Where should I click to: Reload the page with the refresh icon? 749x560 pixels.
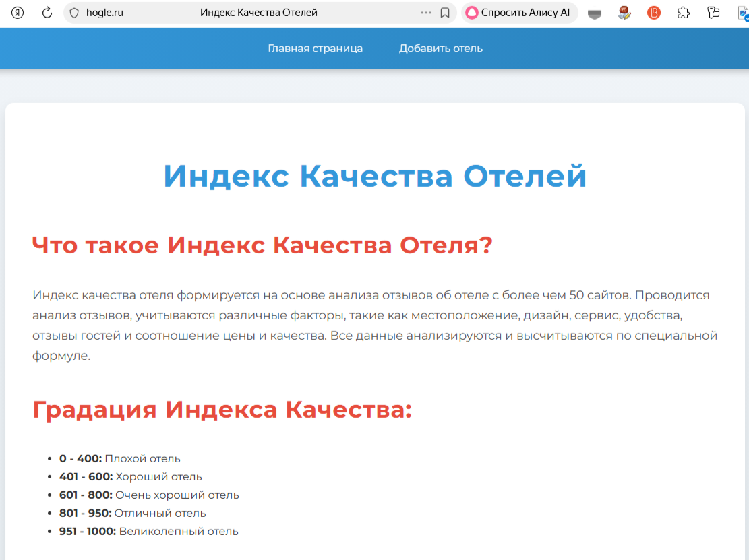pyautogui.click(x=47, y=13)
